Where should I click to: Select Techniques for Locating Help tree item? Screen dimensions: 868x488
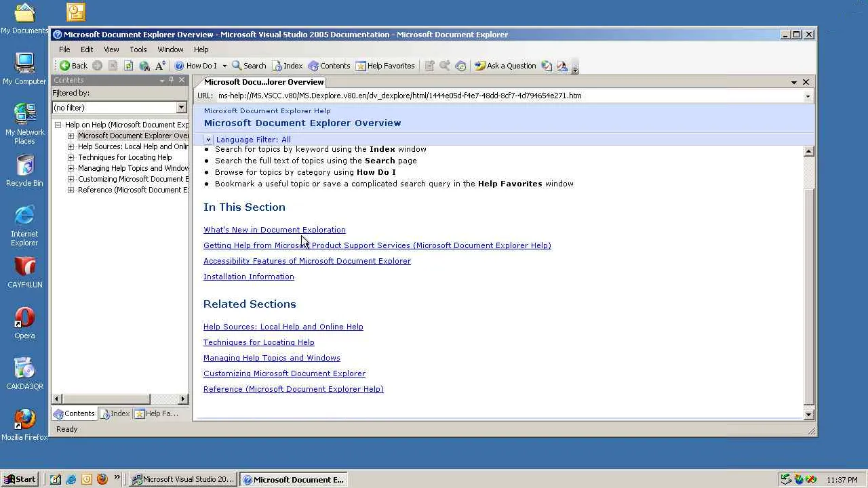point(125,157)
